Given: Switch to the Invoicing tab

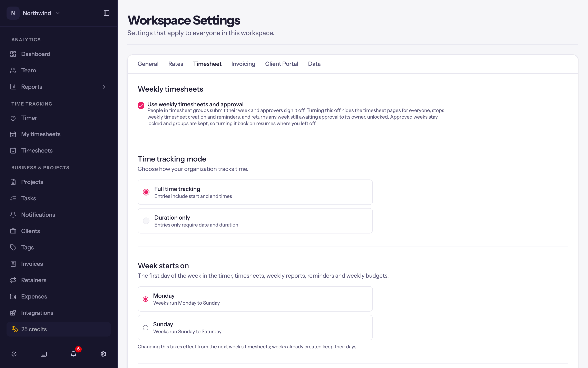Looking at the screenshot, I should click(243, 64).
